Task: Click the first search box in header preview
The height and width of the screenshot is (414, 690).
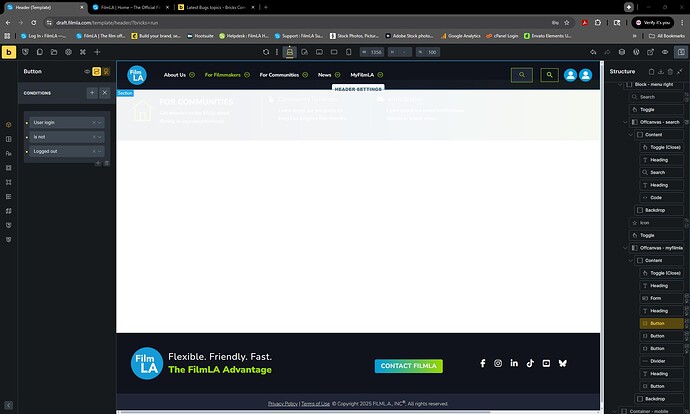Action: coord(521,75)
